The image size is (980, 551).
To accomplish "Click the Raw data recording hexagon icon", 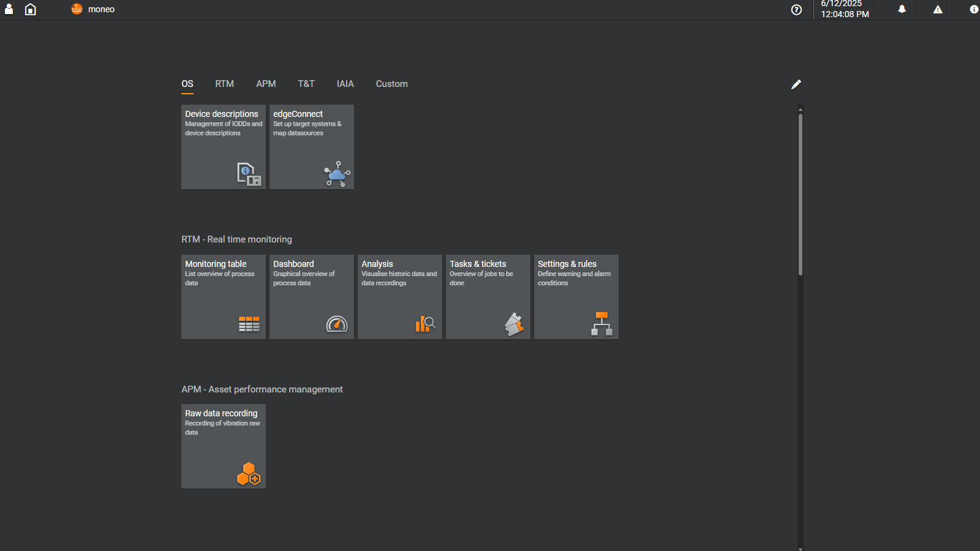I will 249,473.
